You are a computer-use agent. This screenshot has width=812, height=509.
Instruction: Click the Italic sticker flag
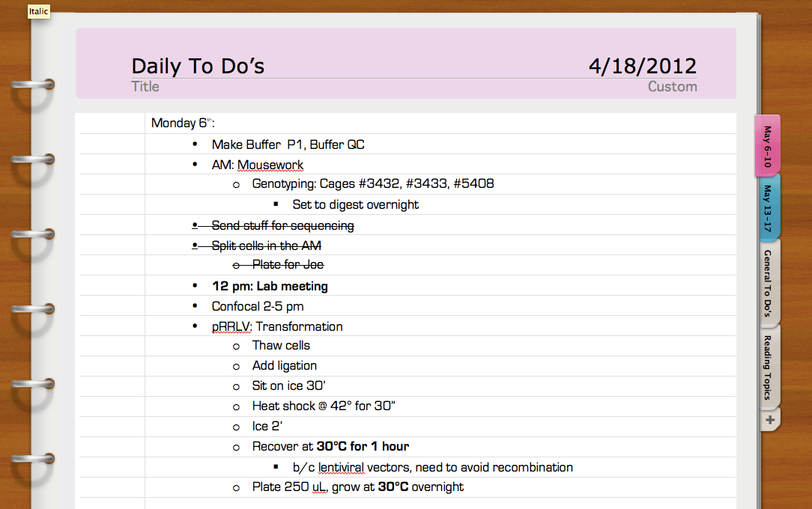38,11
